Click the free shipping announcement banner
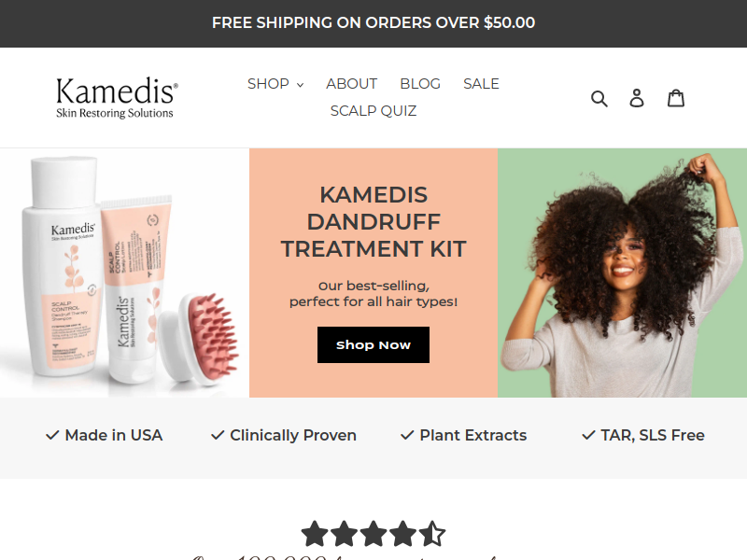This screenshot has height=560, width=747. pyautogui.click(x=373, y=23)
